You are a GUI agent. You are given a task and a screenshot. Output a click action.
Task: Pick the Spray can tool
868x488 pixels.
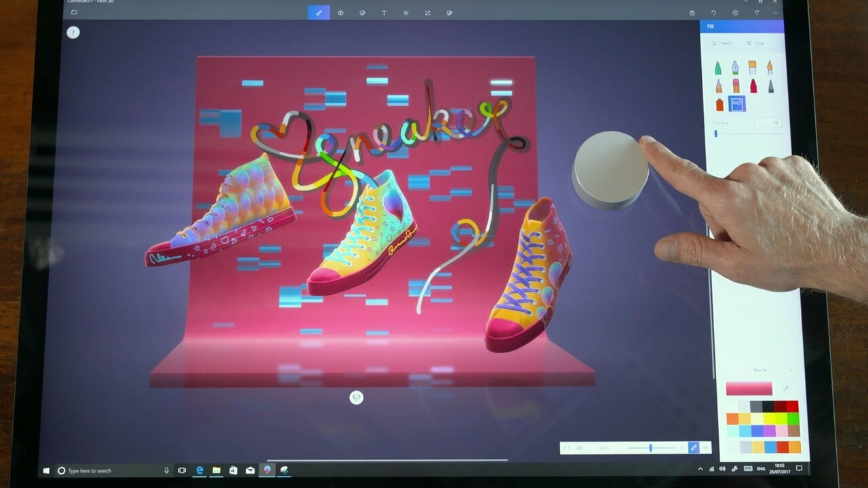point(719,104)
